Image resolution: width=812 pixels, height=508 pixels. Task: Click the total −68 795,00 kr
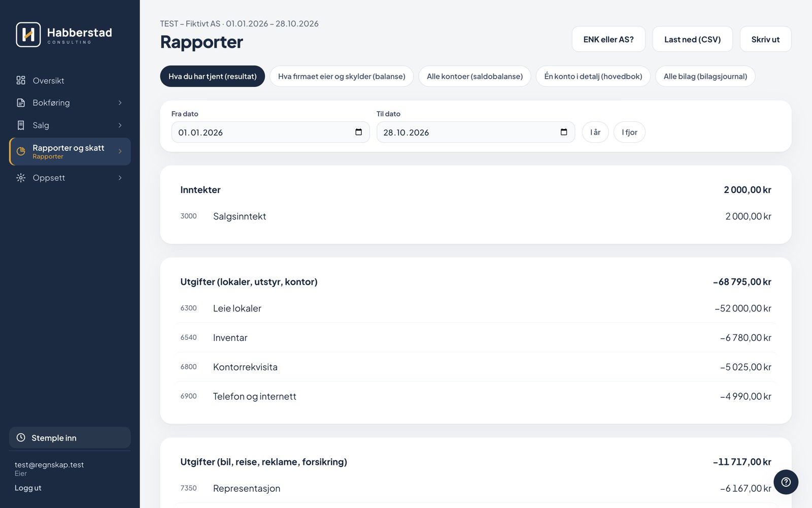click(742, 282)
